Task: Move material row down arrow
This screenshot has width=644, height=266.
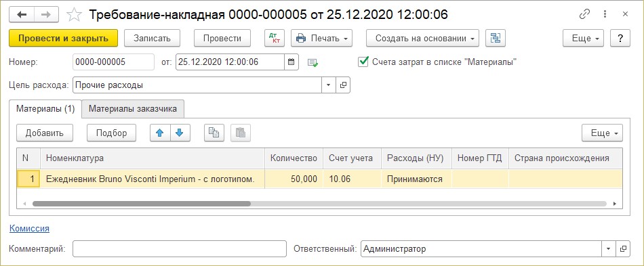Action: coord(180,133)
